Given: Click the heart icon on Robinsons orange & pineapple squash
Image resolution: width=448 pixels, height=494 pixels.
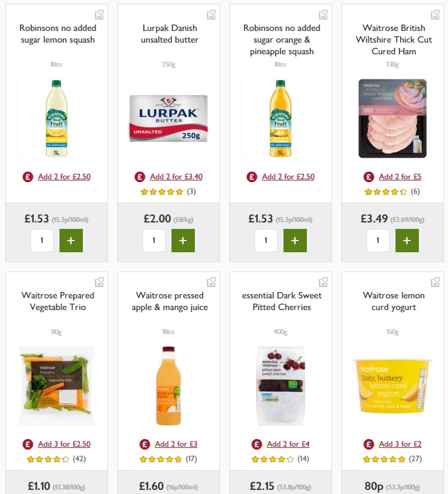Looking at the screenshot, I should coord(323,15).
